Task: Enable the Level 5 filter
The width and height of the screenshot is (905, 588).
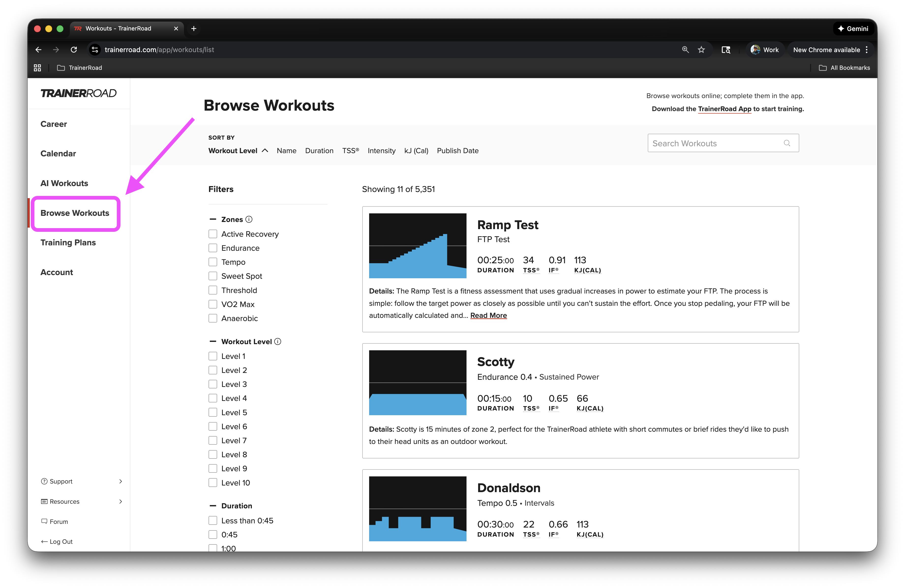Action: [x=213, y=412]
